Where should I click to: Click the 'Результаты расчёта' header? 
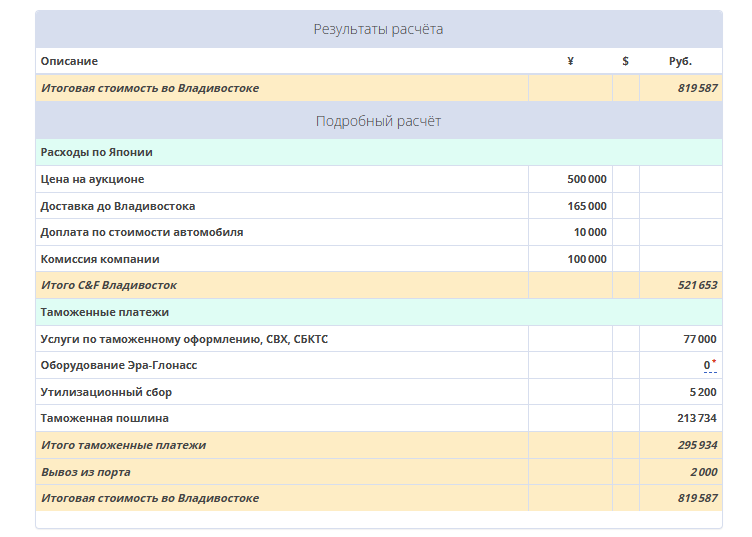[378, 29]
